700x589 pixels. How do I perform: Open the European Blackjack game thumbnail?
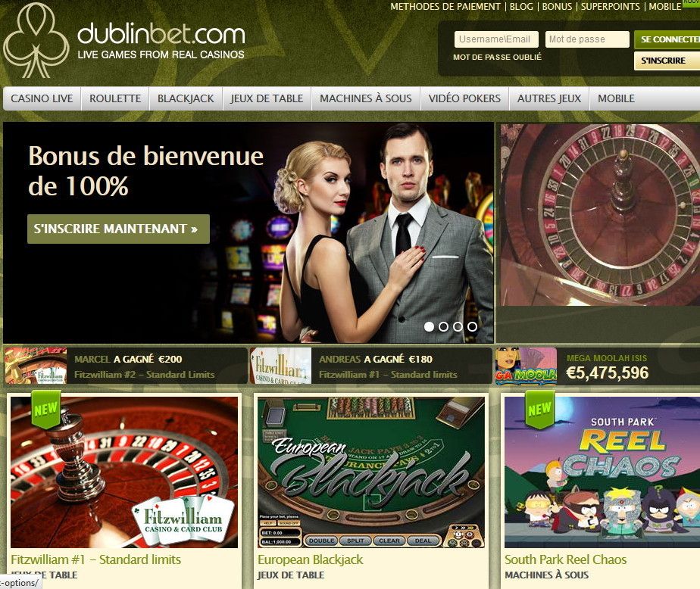(x=371, y=472)
